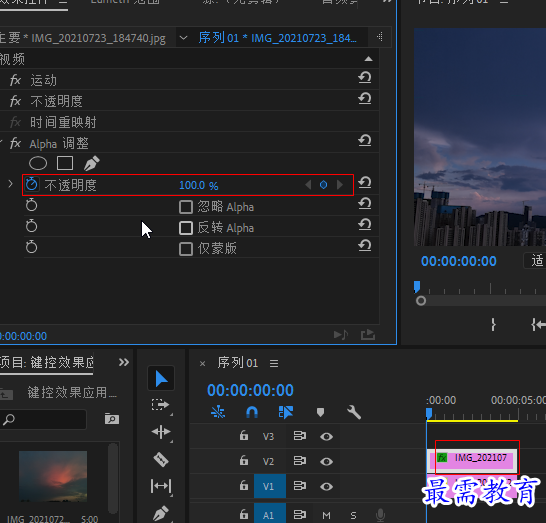Go to previous opacity keyframe
546x523 pixels.
[x=308, y=185]
